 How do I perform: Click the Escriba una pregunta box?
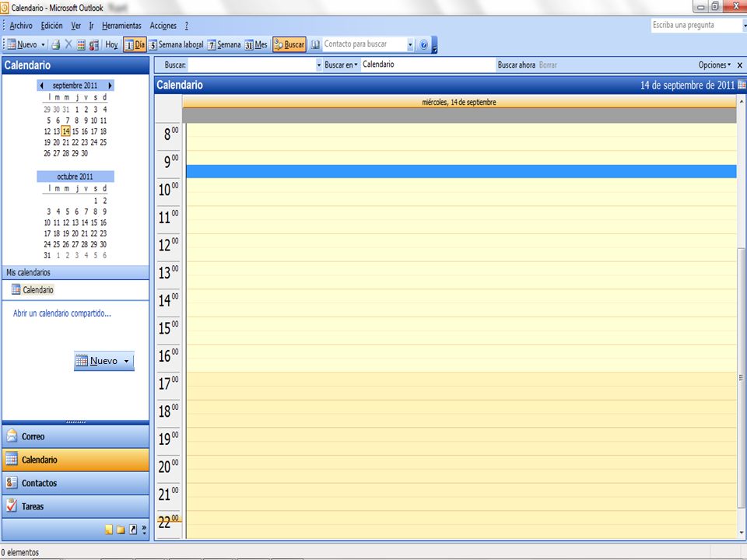[x=696, y=25]
